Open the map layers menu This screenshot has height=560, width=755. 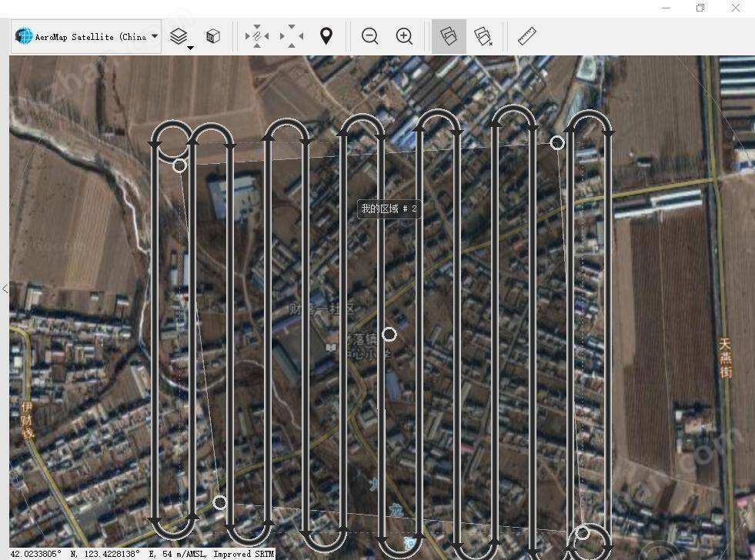pos(179,36)
